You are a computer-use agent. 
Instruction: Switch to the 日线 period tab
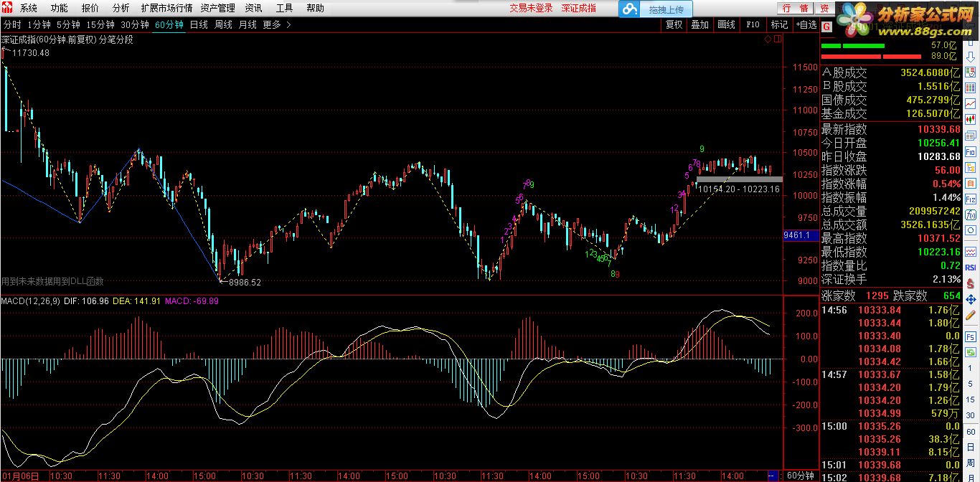199,24
